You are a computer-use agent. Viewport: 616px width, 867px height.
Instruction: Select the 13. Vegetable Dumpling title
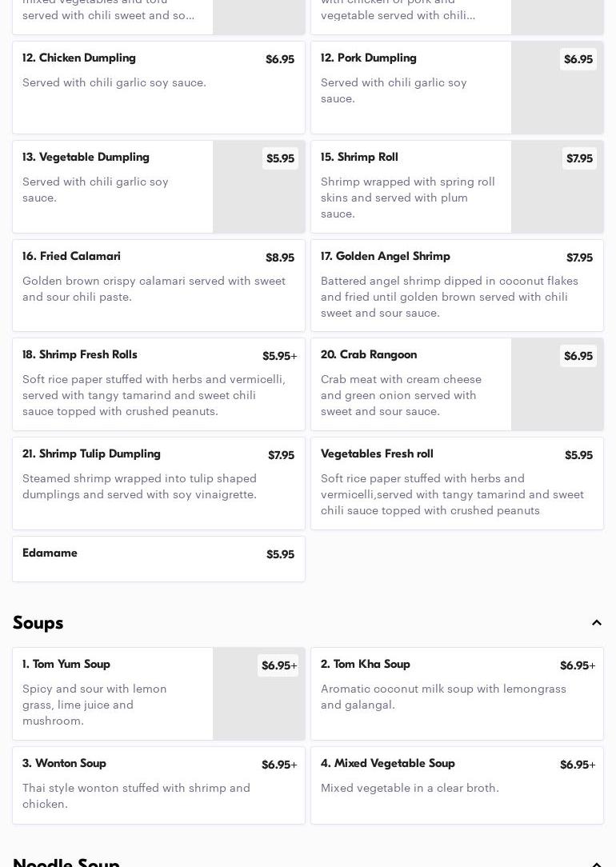[86, 158]
